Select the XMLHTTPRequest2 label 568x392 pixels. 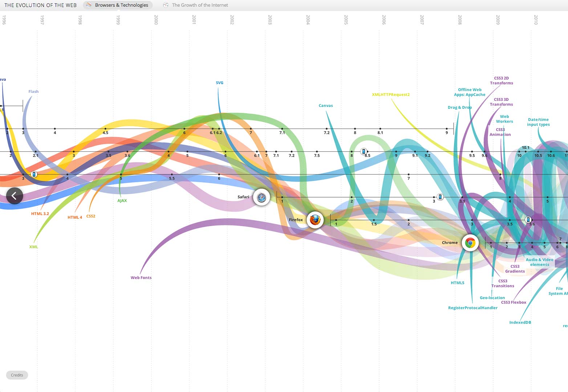click(x=391, y=95)
